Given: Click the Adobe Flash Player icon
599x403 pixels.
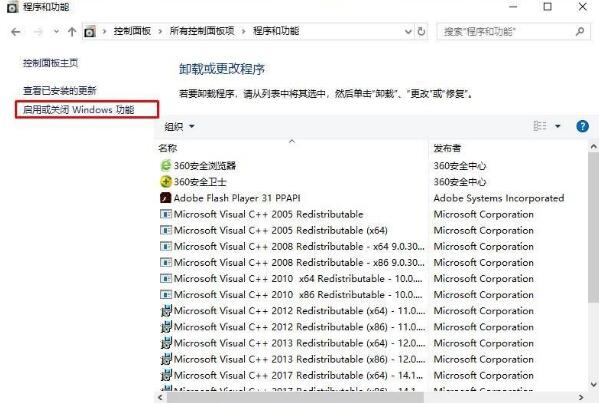Looking at the screenshot, I should 165,198.
